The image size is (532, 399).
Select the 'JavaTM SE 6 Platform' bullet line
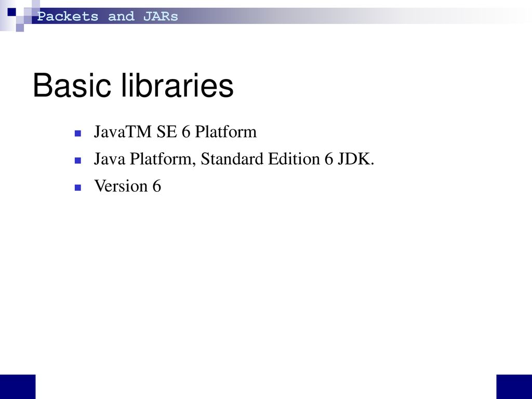tap(175, 131)
